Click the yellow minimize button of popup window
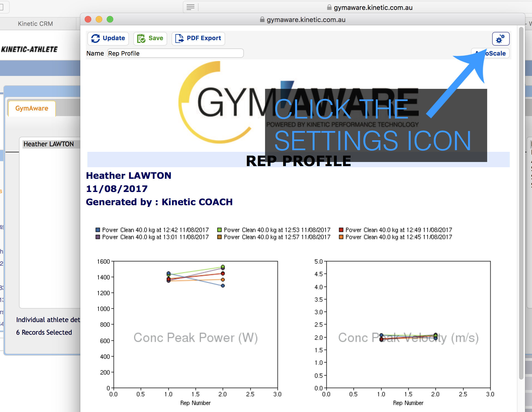532x412 pixels. click(99, 19)
